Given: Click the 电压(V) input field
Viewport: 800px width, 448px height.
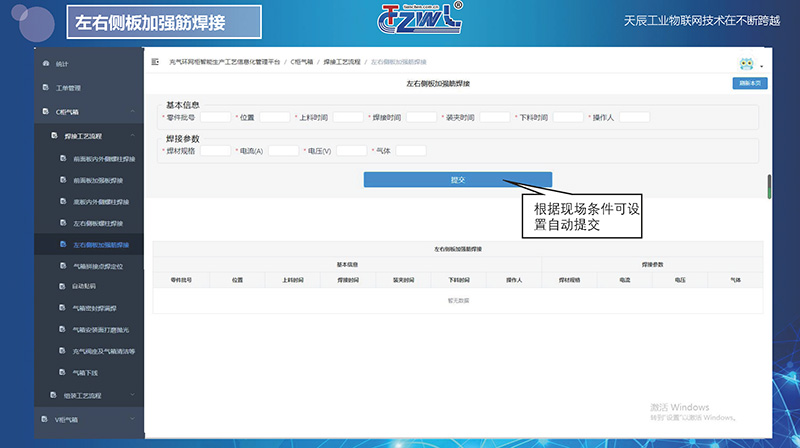Looking at the screenshot, I should (x=352, y=151).
